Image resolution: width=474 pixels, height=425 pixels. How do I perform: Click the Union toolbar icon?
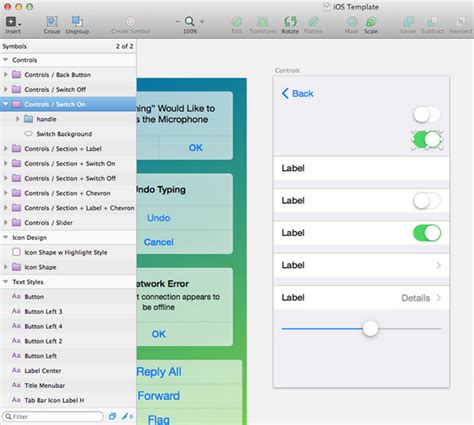click(x=408, y=22)
